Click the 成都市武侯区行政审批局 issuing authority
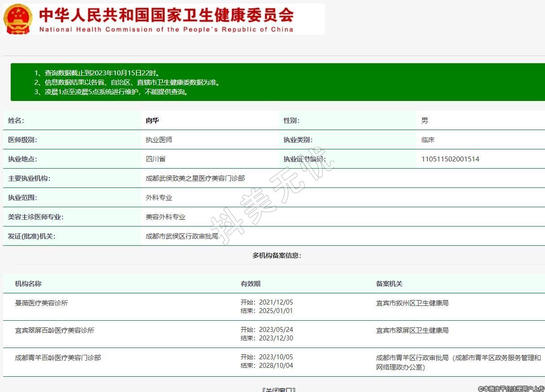 click(x=182, y=236)
